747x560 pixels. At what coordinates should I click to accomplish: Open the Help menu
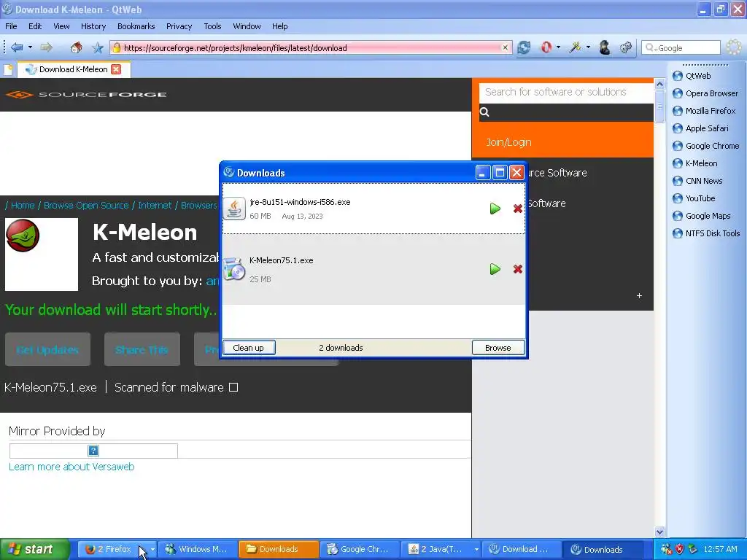[x=279, y=26]
